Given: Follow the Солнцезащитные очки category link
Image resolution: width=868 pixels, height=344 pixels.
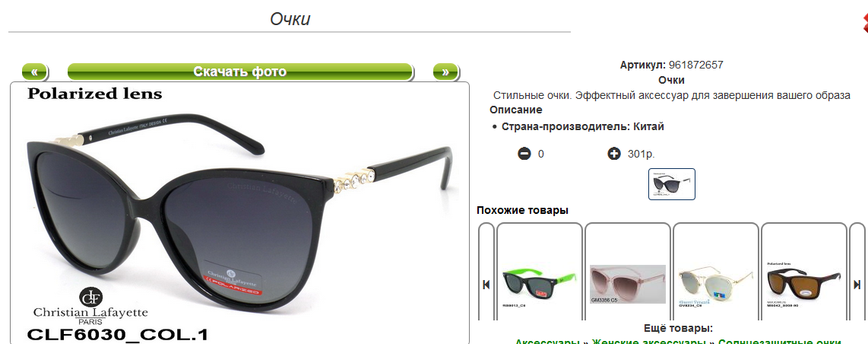Looking at the screenshot, I should click(779, 342).
